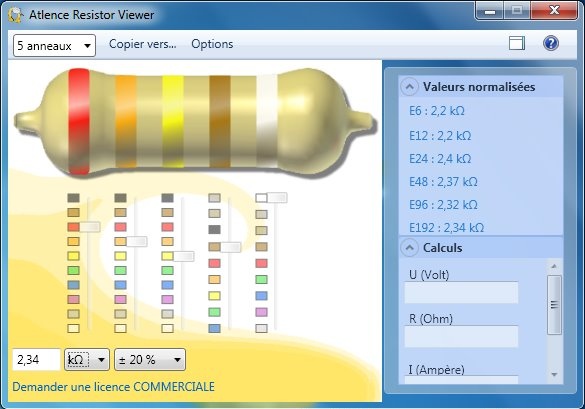Image resolution: width=585 pixels, height=409 pixels.
Task: Click the Calculs panel scrollbar down arrow
Action: click(x=554, y=374)
